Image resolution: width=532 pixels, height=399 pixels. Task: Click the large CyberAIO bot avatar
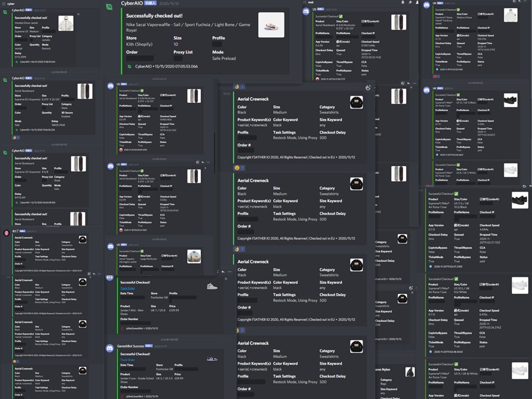[109, 7]
